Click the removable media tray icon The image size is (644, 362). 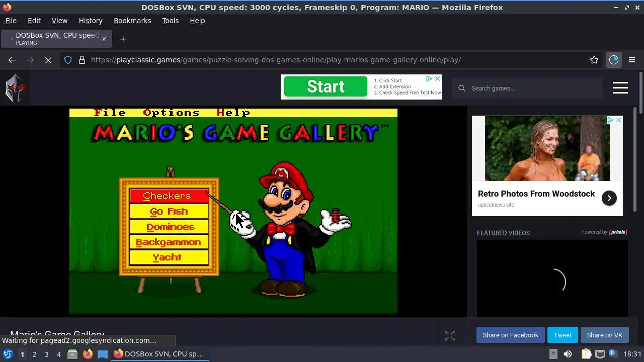click(x=553, y=354)
